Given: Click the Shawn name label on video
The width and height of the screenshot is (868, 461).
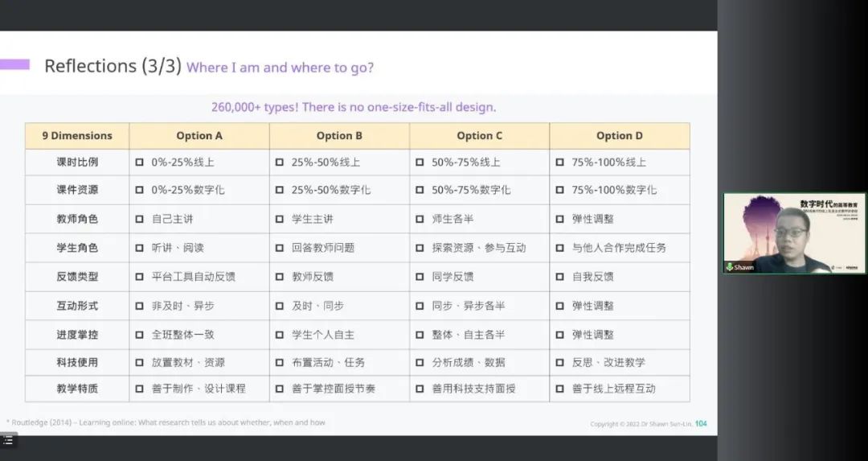Looking at the screenshot, I should click(x=744, y=267).
